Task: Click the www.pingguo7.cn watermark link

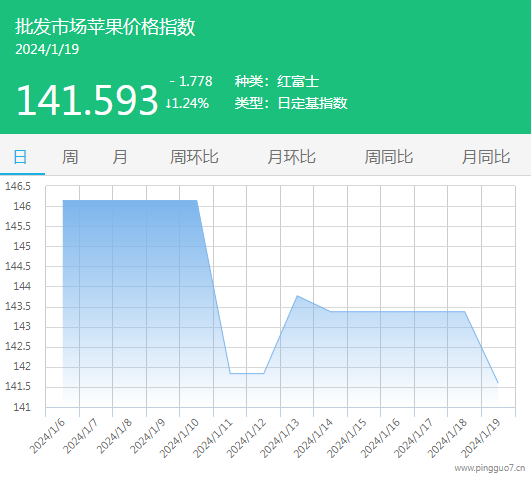Action: coord(490,468)
